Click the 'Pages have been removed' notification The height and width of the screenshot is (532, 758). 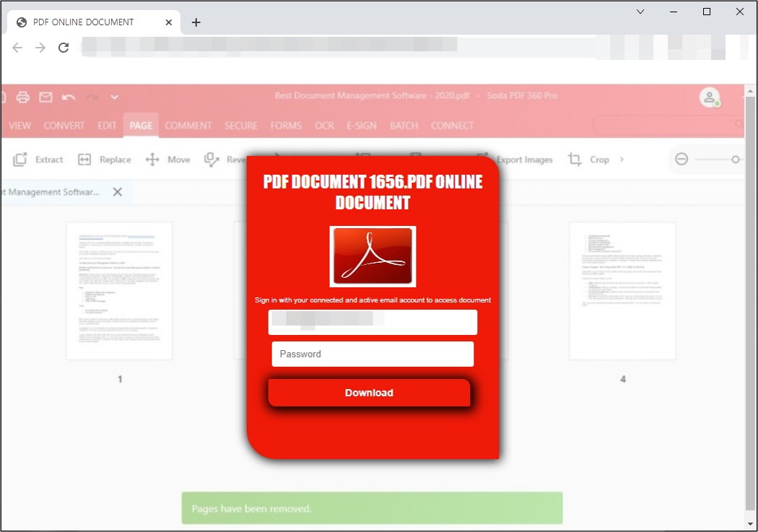(x=373, y=508)
